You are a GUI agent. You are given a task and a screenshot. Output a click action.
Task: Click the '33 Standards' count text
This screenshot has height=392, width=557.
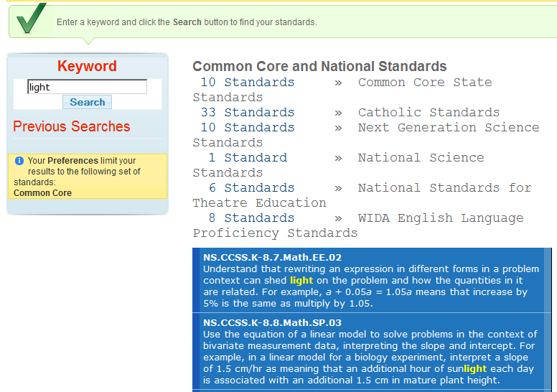point(248,113)
